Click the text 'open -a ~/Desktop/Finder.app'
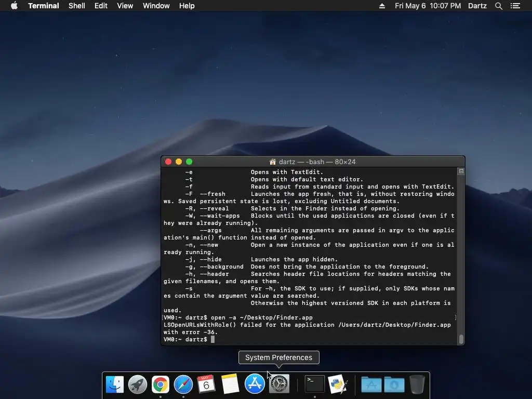Viewport: 532px width, 399px height. click(x=262, y=317)
